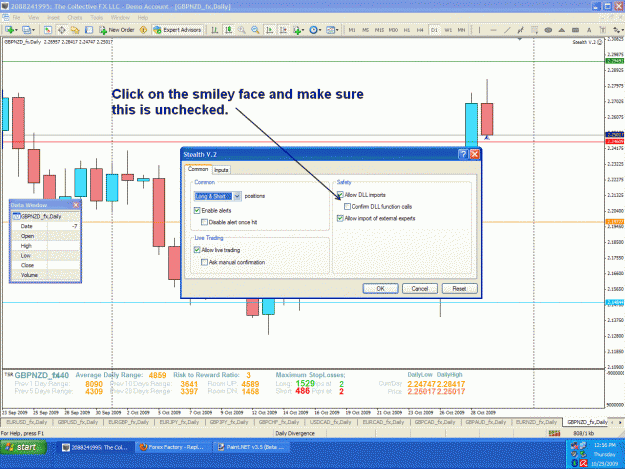Toggle Ask manual confirmation checkbox
The image size is (625, 469).
point(204,262)
